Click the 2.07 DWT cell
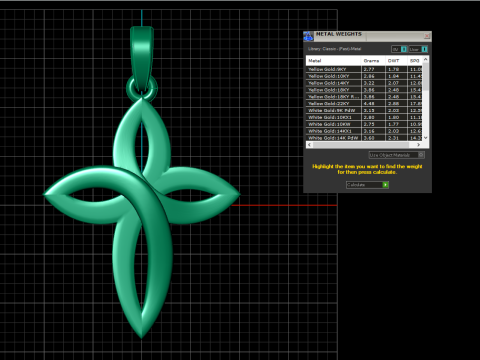 (396, 83)
